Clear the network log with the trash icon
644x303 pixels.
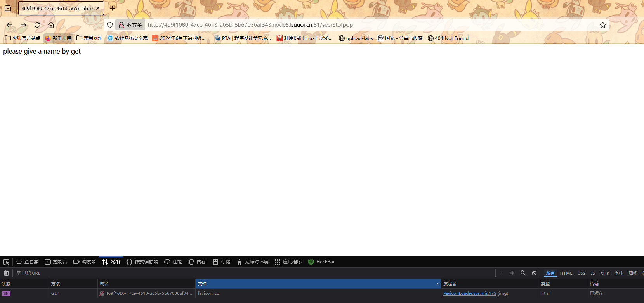coord(6,273)
